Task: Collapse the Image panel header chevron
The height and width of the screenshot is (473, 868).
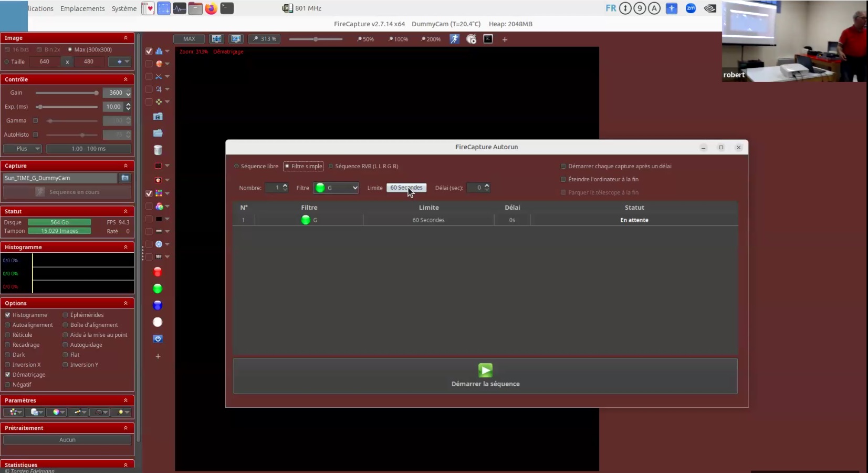Action: click(x=126, y=38)
